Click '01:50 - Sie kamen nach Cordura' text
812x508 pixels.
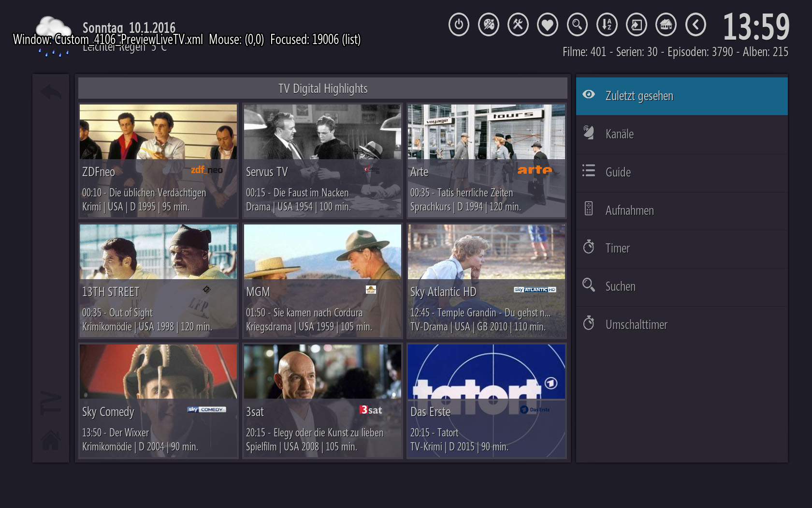click(x=304, y=313)
